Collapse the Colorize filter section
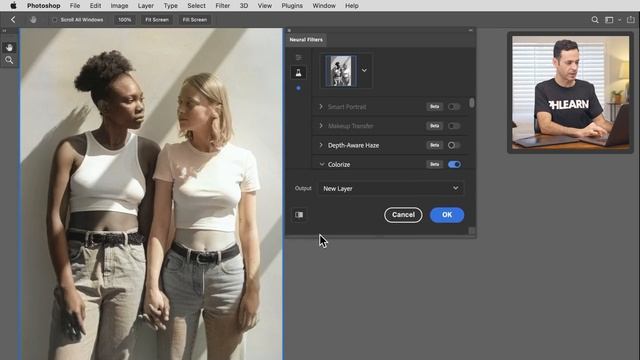640x360 pixels. tap(322, 164)
